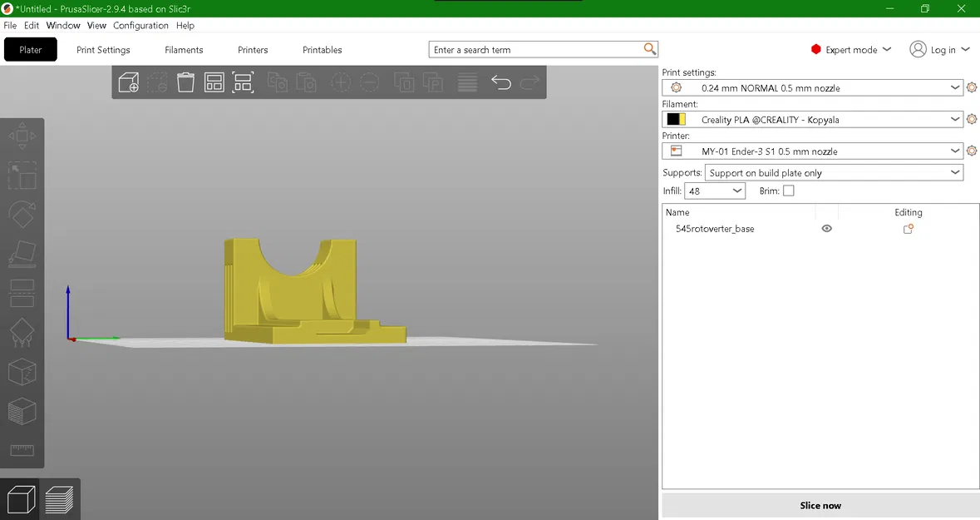Click Log in account button
Screen dimensions: 980x520
(939, 49)
